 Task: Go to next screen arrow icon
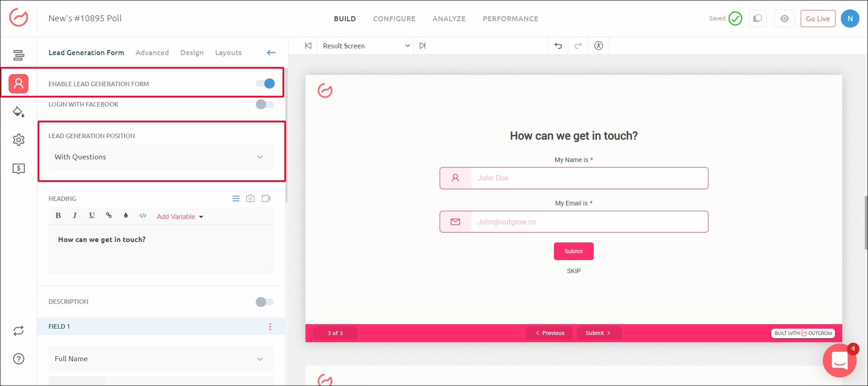point(422,46)
